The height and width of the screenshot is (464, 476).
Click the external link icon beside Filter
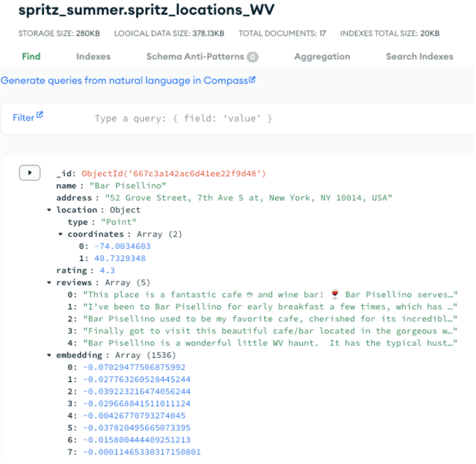39,113
